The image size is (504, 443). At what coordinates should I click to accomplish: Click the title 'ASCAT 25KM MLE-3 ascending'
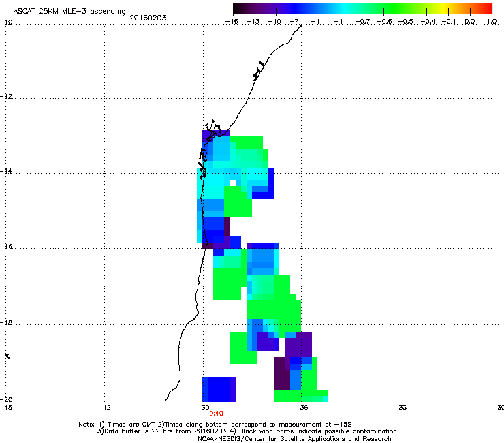[69, 12]
